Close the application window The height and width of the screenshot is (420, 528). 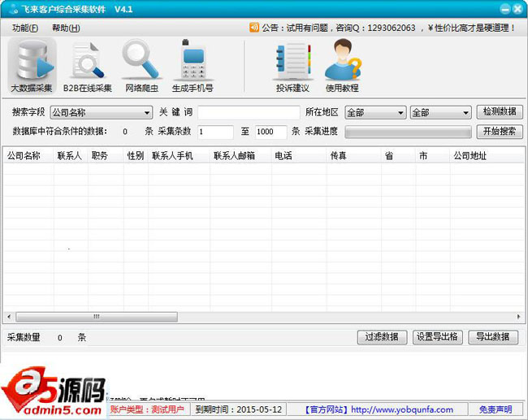[x=518, y=9]
